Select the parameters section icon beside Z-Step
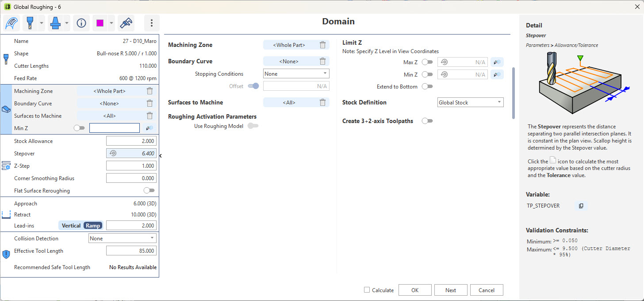 6,166
